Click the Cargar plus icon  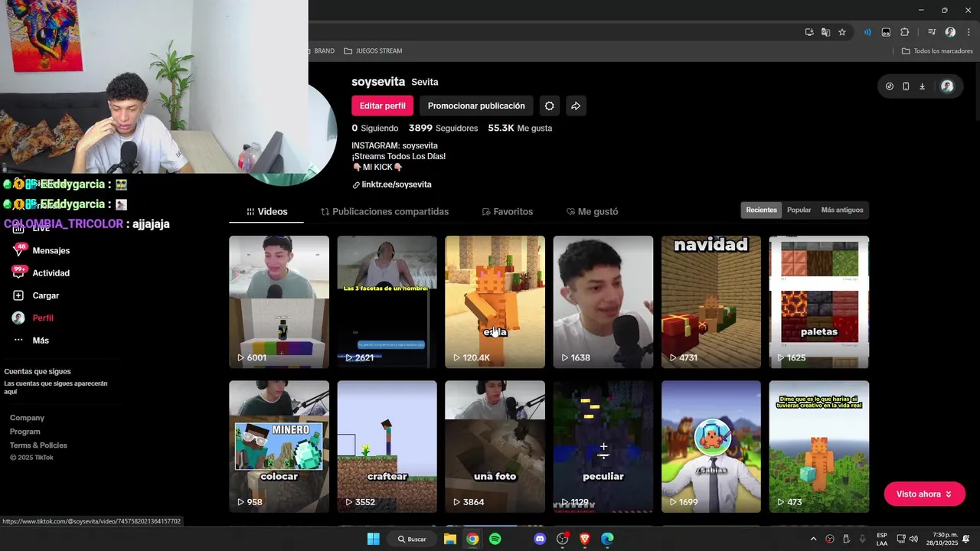tap(19, 295)
